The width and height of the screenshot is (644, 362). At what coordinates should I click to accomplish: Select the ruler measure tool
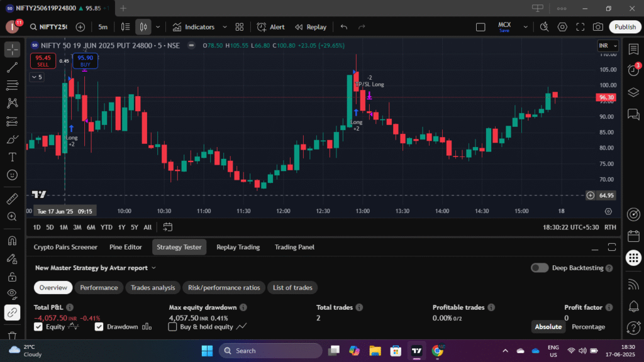[x=13, y=199]
